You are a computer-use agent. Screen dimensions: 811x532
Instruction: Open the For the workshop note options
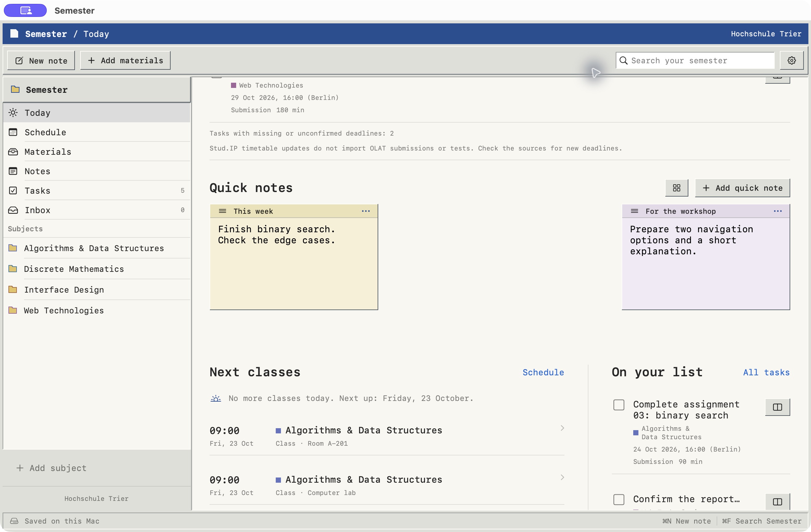pos(778,211)
